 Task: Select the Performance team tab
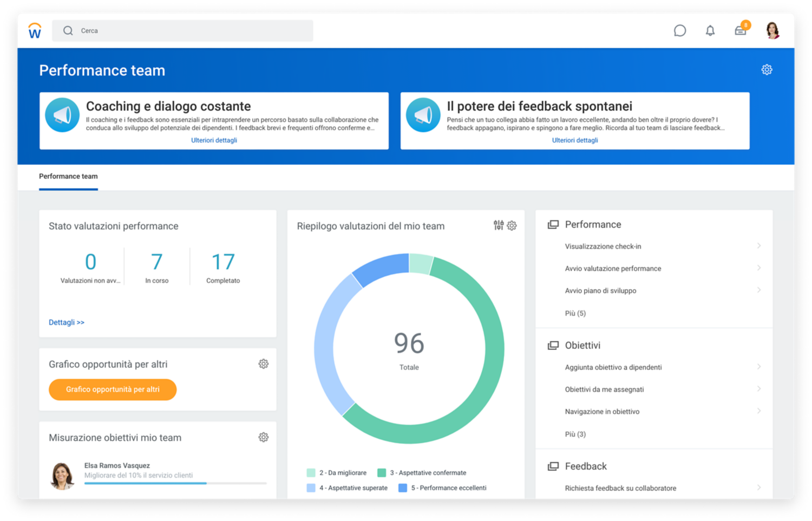(x=68, y=177)
